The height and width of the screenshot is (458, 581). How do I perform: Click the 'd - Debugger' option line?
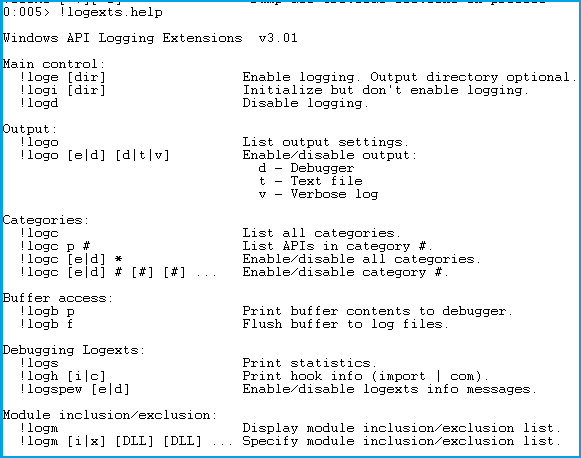306,168
